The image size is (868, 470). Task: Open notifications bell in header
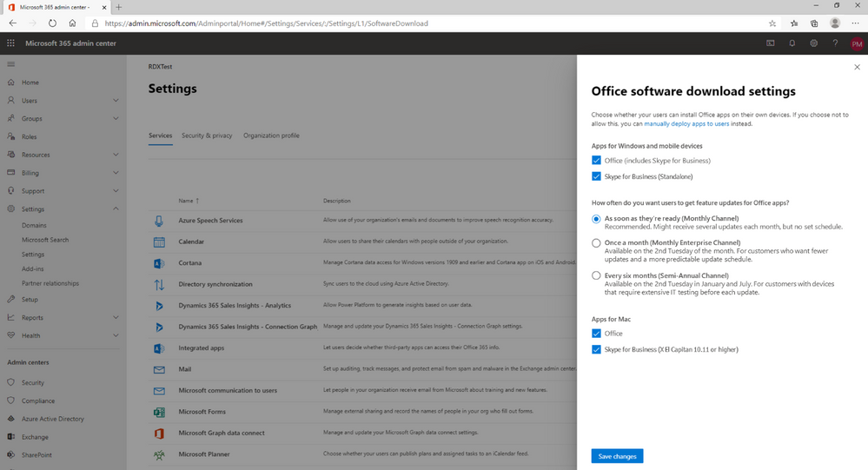pos(792,43)
